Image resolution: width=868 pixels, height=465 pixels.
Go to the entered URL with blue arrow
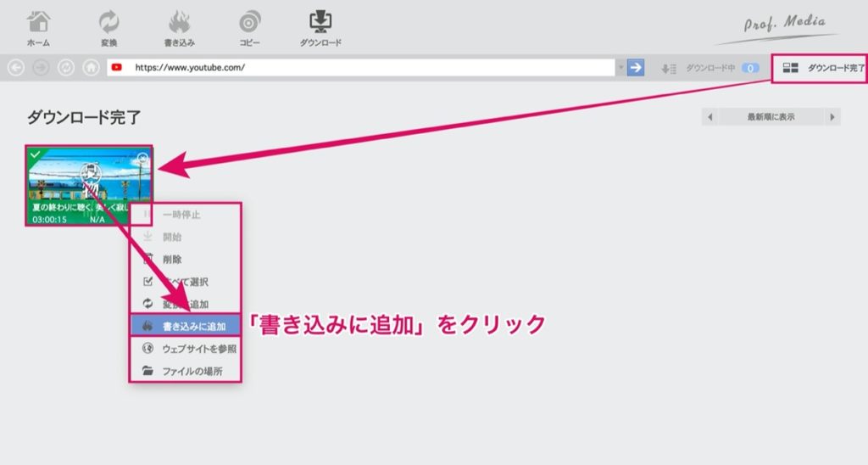636,68
